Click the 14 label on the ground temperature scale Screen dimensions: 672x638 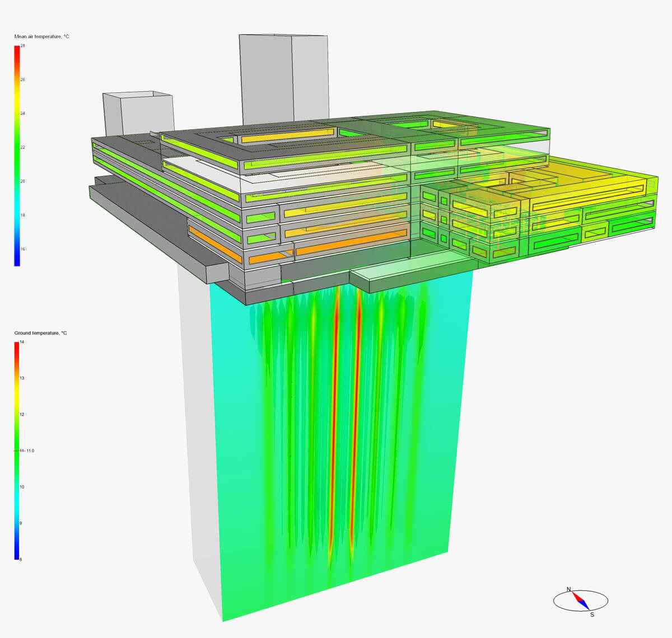click(22, 342)
